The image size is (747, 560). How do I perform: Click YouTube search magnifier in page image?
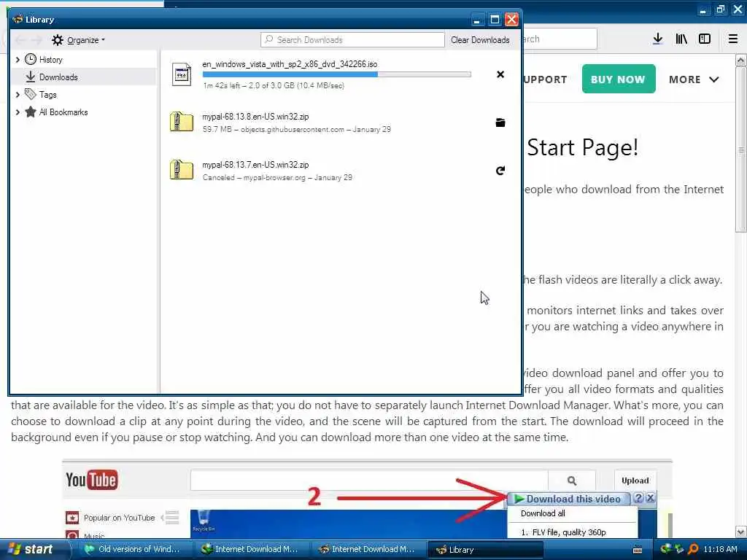click(x=572, y=481)
